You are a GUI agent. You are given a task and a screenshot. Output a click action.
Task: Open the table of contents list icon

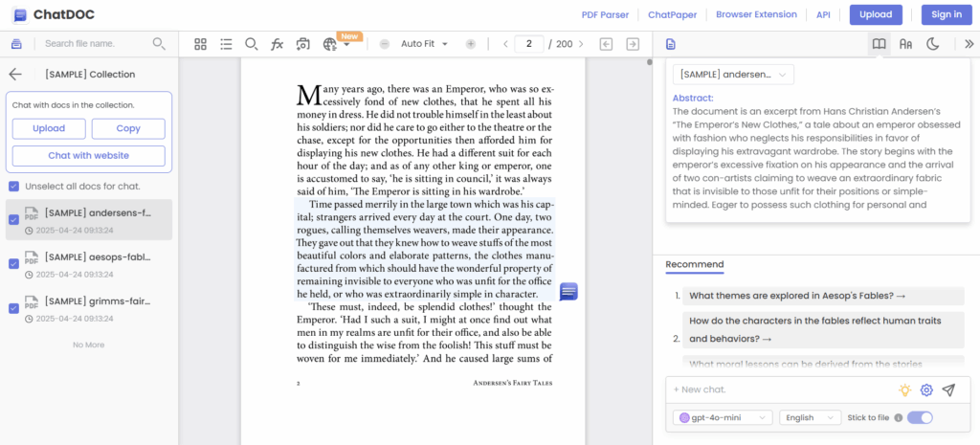(226, 44)
